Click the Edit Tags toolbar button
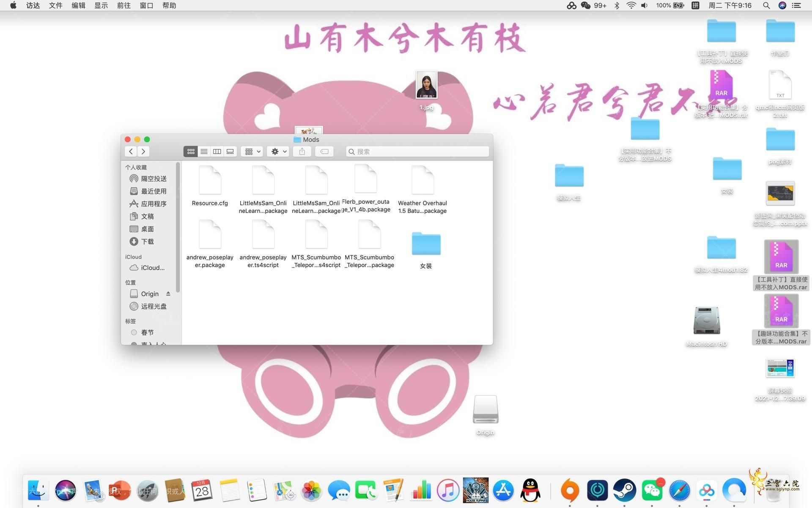 coord(324,152)
